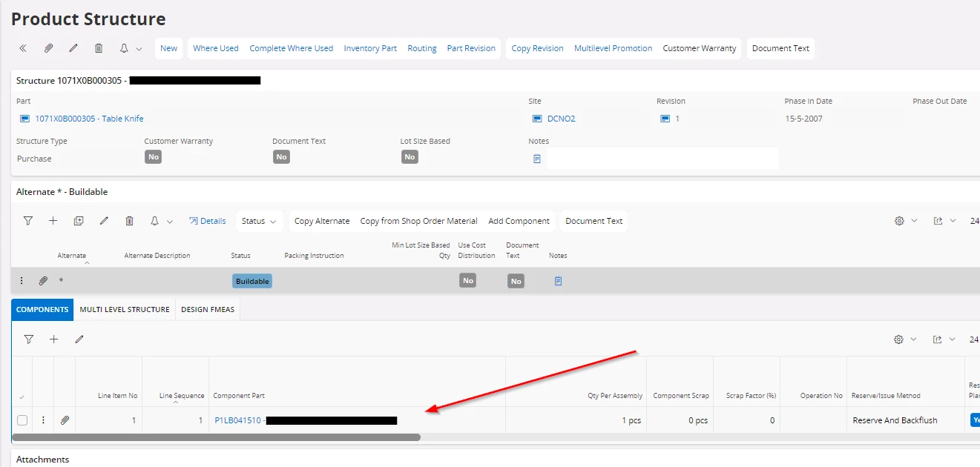
Task: Open attachment clip on component line 1
Action: pyautogui.click(x=65, y=420)
